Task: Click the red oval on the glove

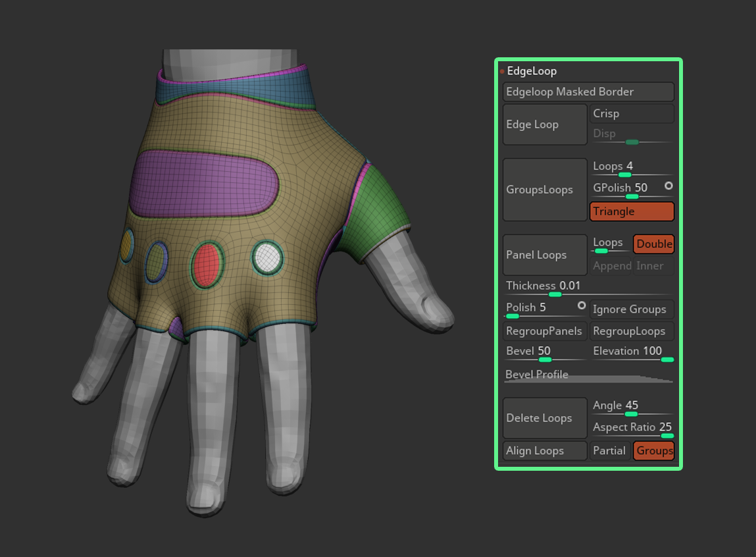Action: pos(206,264)
